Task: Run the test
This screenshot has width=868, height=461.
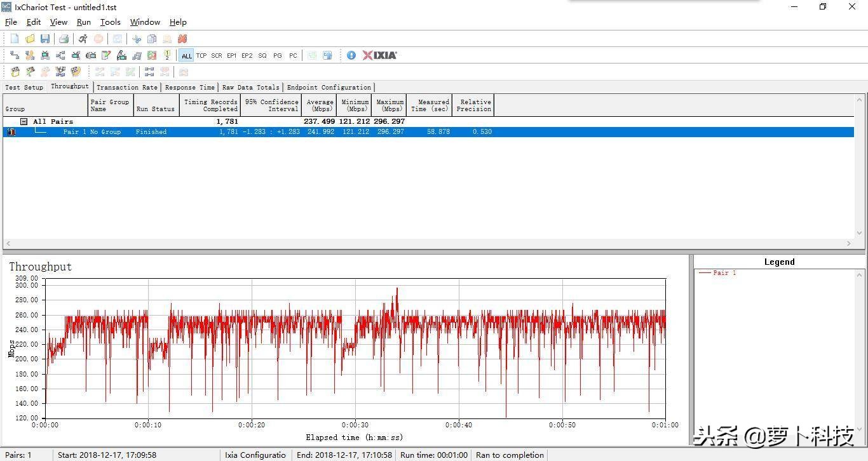Action: pos(82,39)
